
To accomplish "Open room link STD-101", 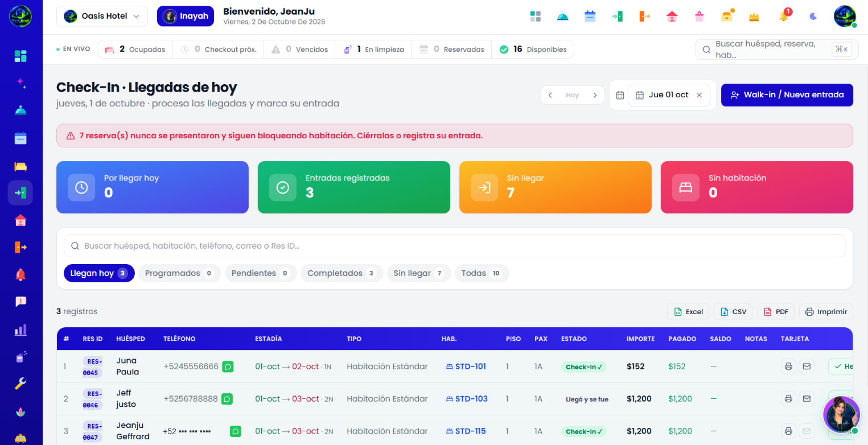I will 466,366.
